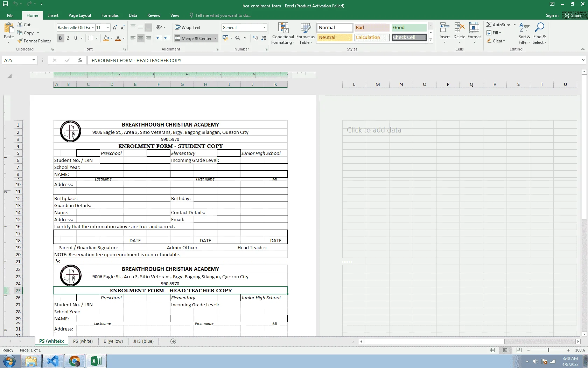588x368 pixels.
Task: Expand the AutoSum dropdown arrow
Action: coord(514,25)
